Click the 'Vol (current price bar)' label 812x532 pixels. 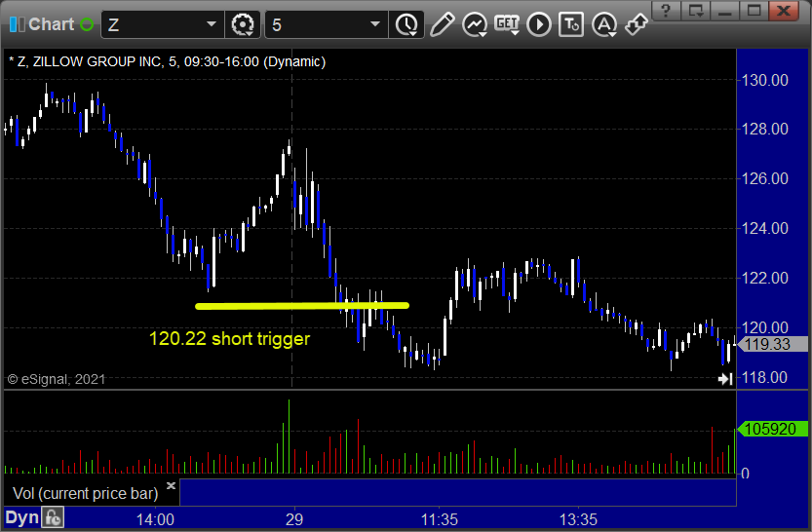[x=86, y=493]
